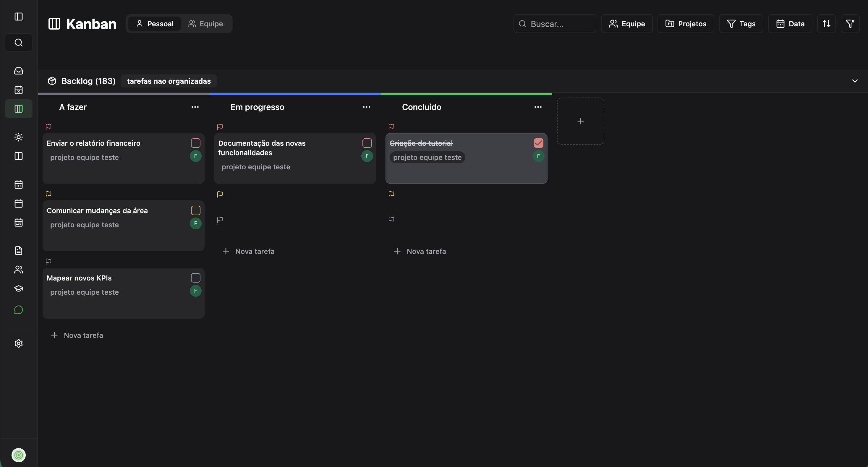Switch to the Pessoal tab

click(154, 24)
